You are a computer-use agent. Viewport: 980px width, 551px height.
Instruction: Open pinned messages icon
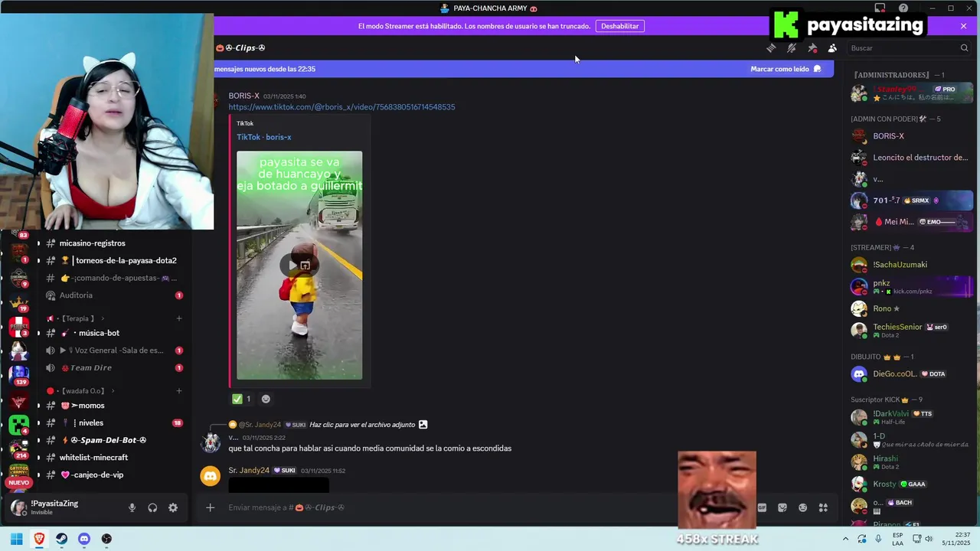pyautogui.click(x=812, y=48)
